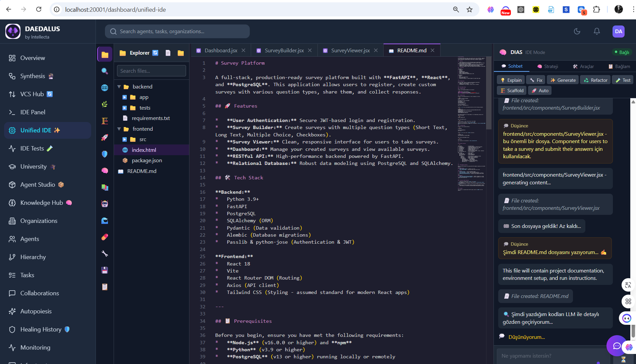Screen dimensions: 636x364
Task: Open requirements.txt file
Action: click(151, 118)
